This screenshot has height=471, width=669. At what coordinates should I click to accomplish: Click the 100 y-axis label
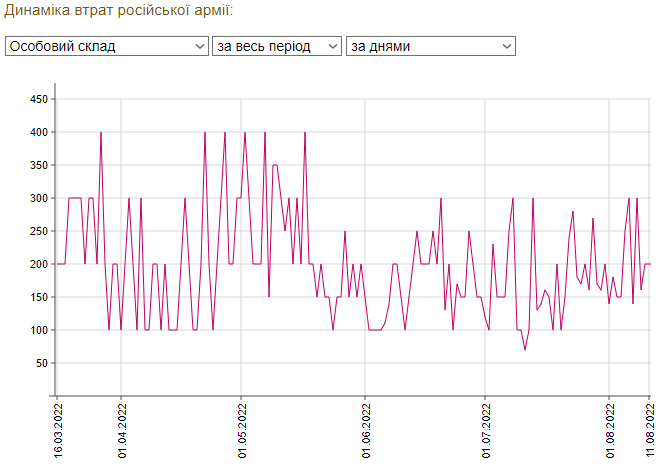pyautogui.click(x=39, y=330)
